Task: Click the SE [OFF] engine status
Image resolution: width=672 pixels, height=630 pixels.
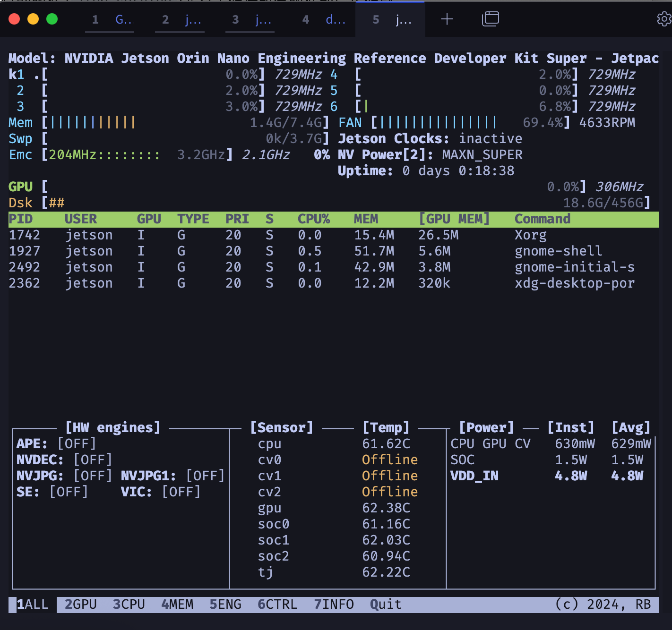Action: [x=52, y=492]
